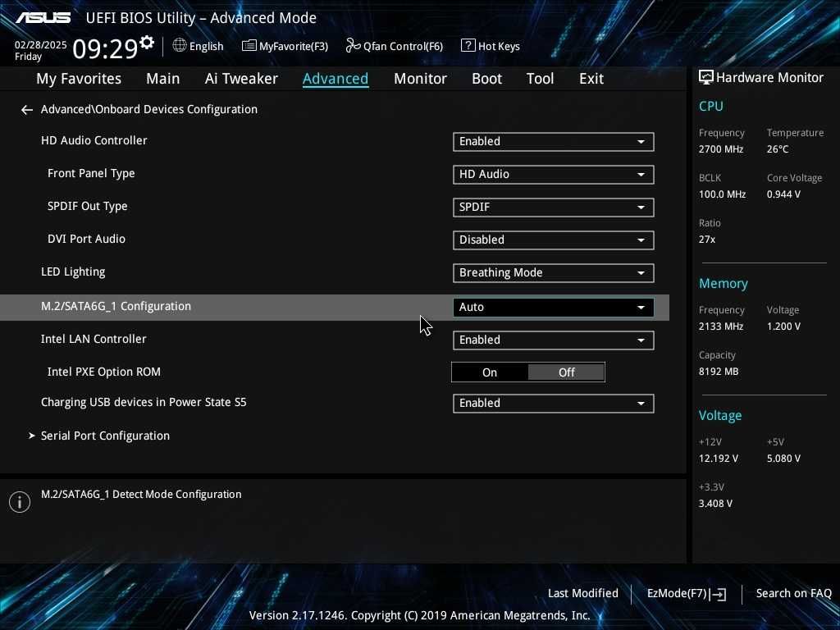Switch to the Boot tab

(x=486, y=79)
